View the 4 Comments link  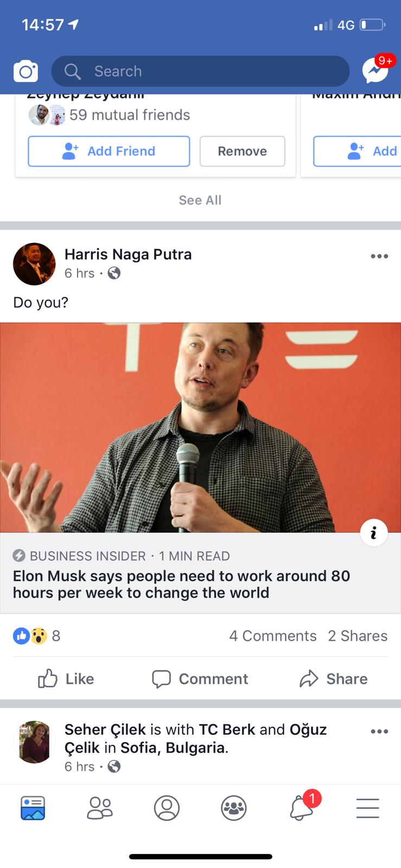[273, 636]
